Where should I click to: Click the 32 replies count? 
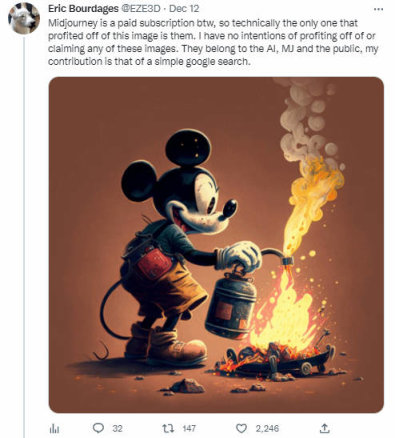click(117, 428)
